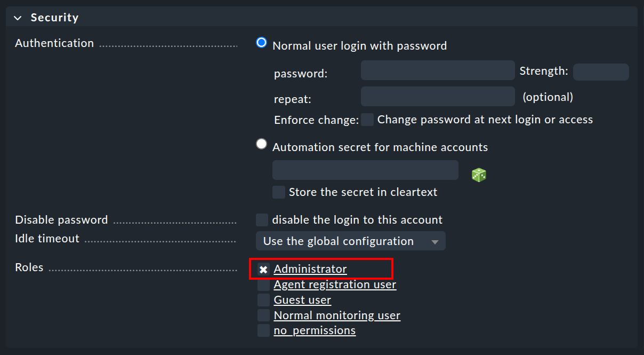Click the repeat password field

point(437,96)
